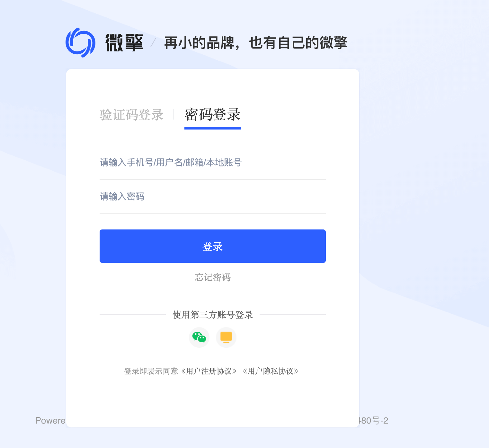
Task: Focus the 请输入手机号/用户名/邮箱/本地账号 field
Action: tap(213, 163)
